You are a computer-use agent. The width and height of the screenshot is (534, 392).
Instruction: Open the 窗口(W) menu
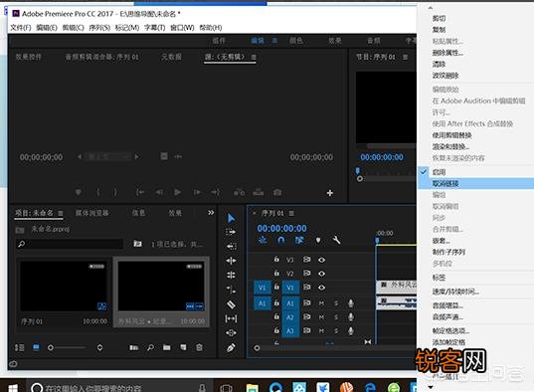(x=182, y=28)
